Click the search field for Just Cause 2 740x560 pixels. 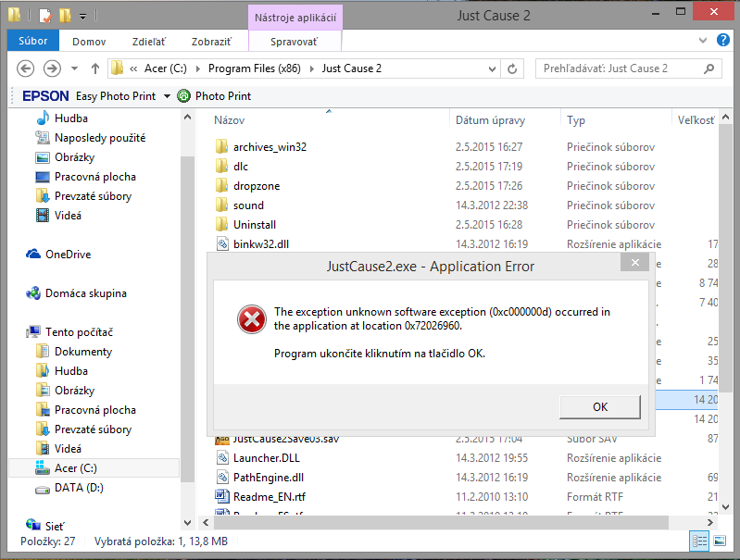tap(621, 68)
